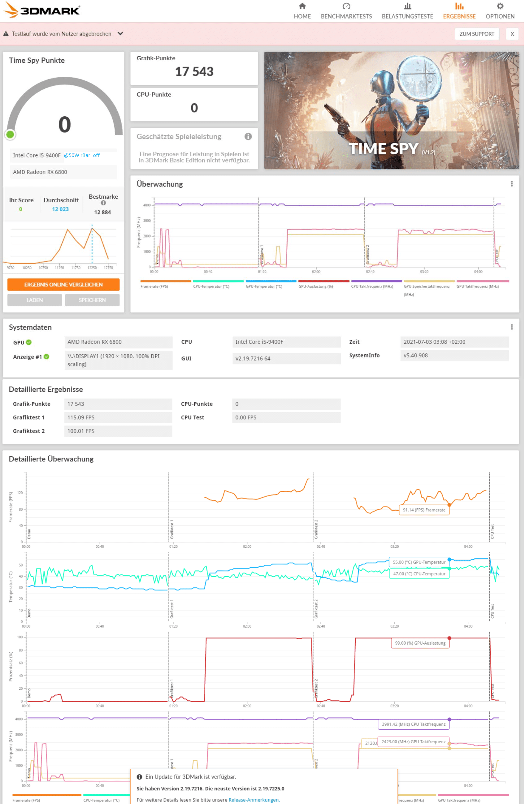This screenshot has height=812, width=525.
Task: Click the LADEN button
Action: point(34,300)
